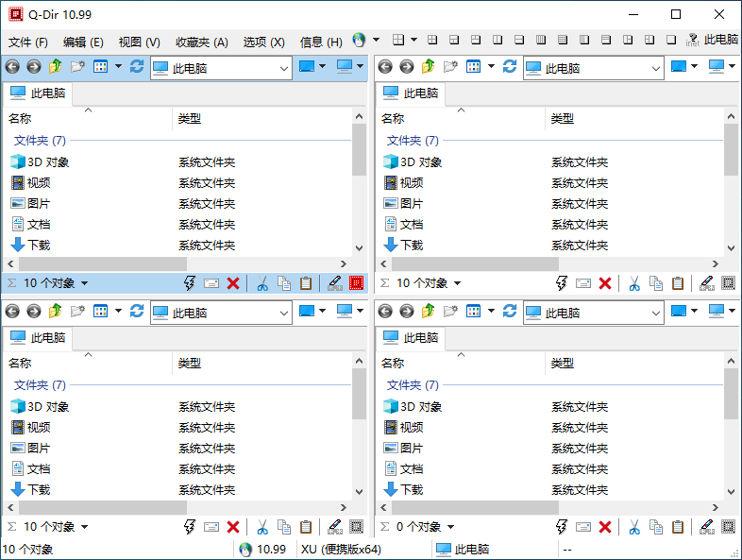Click scroll-down arrow in top-right pane
The image size is (742, 560).
731,248
